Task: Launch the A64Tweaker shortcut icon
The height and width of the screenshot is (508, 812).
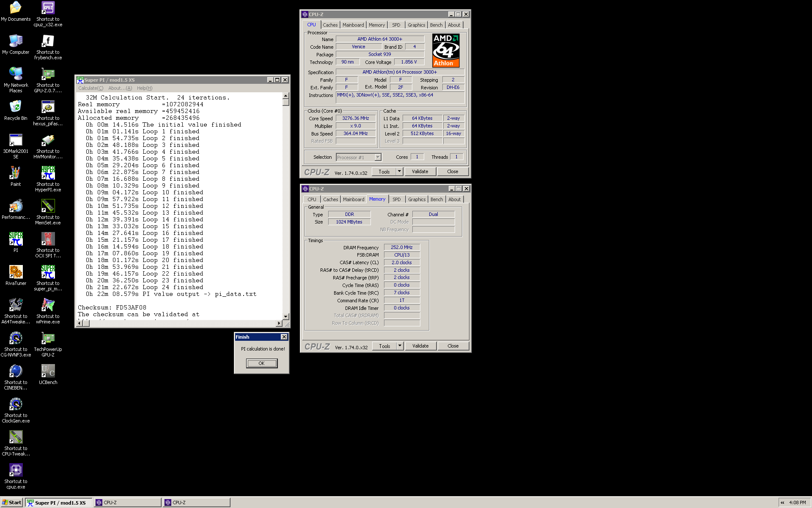Action: point(16,311)
